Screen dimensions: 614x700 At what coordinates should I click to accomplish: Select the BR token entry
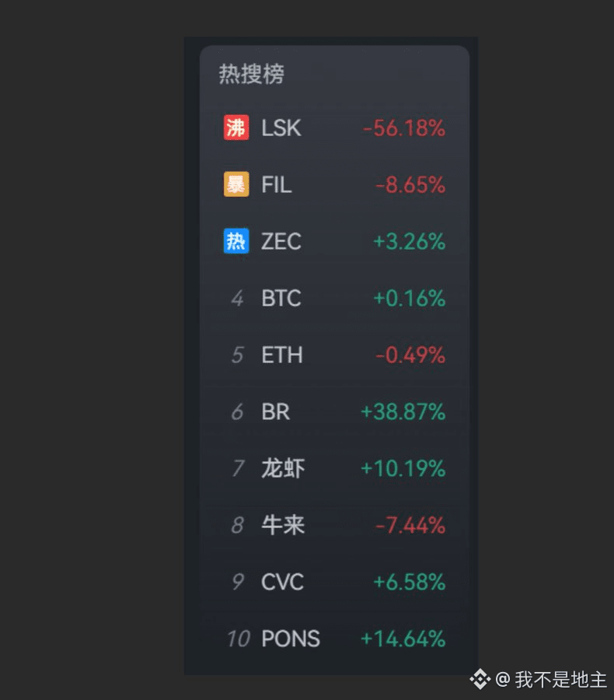(334, 411)
